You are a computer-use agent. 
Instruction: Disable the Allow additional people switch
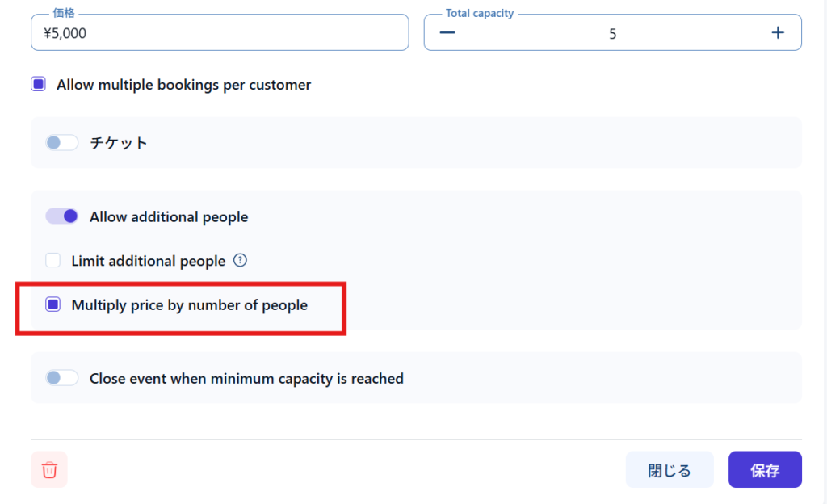[x=62, y=216]
